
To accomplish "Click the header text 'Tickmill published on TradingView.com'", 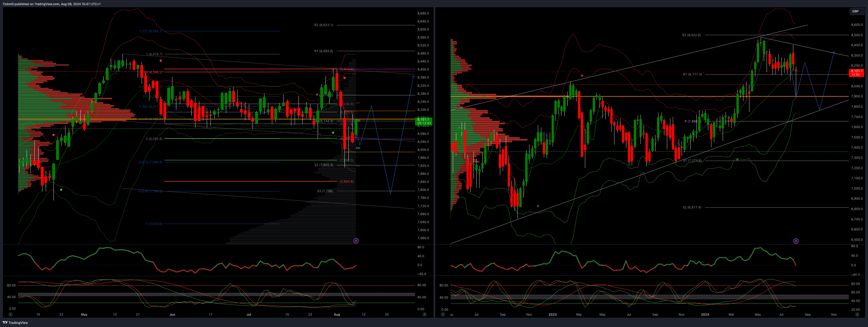I will pos(31,4).
